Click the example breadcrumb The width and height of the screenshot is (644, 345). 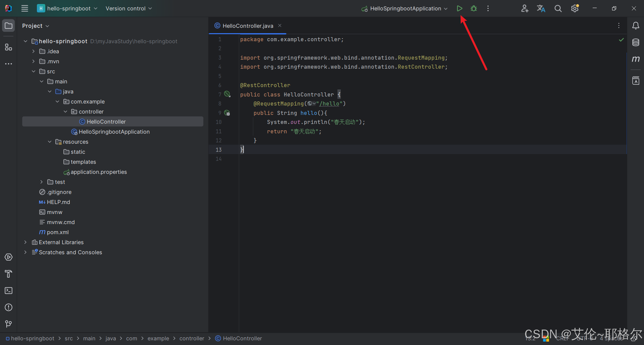(158, 339)
